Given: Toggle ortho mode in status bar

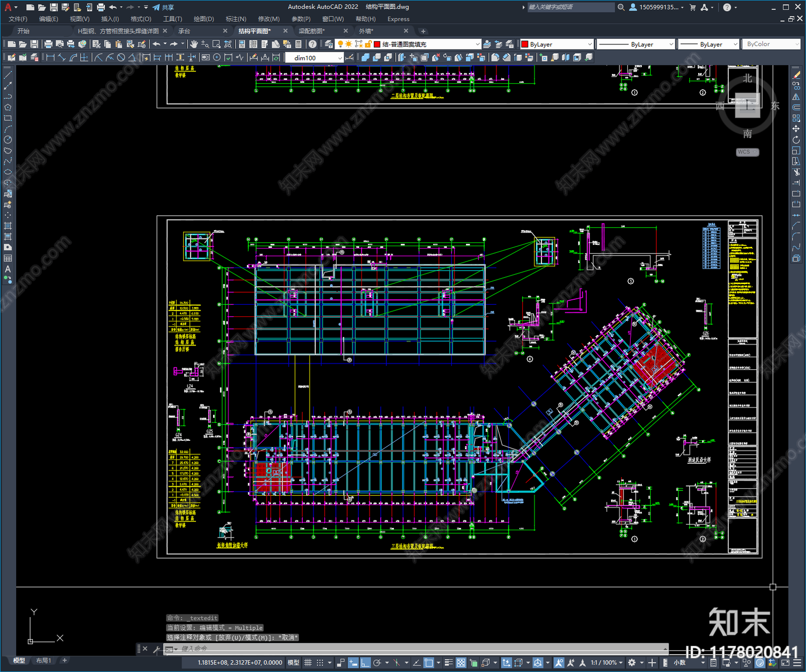Looking at the screenshot, I should [x=365, y=662].
